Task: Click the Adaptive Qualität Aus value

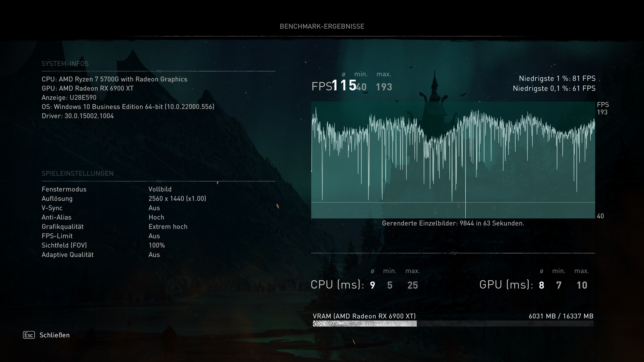Action: [x=154, y=255]
